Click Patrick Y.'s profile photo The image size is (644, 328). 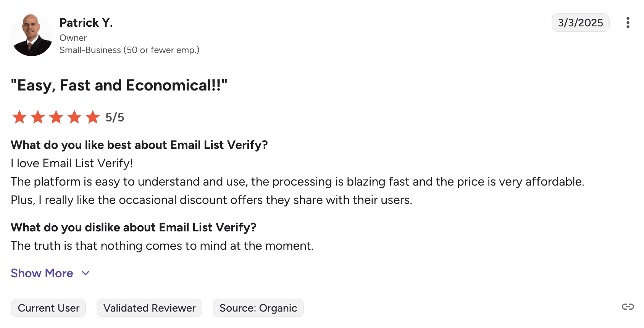click(x=32, y=35)
